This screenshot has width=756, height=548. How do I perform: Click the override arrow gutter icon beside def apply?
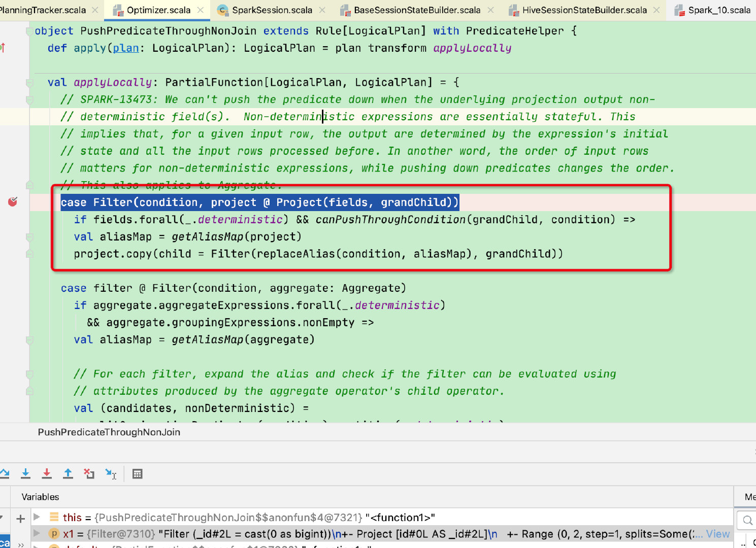[x=3, y=48]
